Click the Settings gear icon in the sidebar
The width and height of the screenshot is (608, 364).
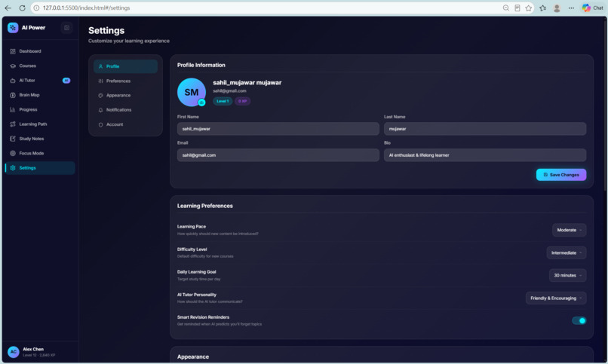(x=13, y=167)
